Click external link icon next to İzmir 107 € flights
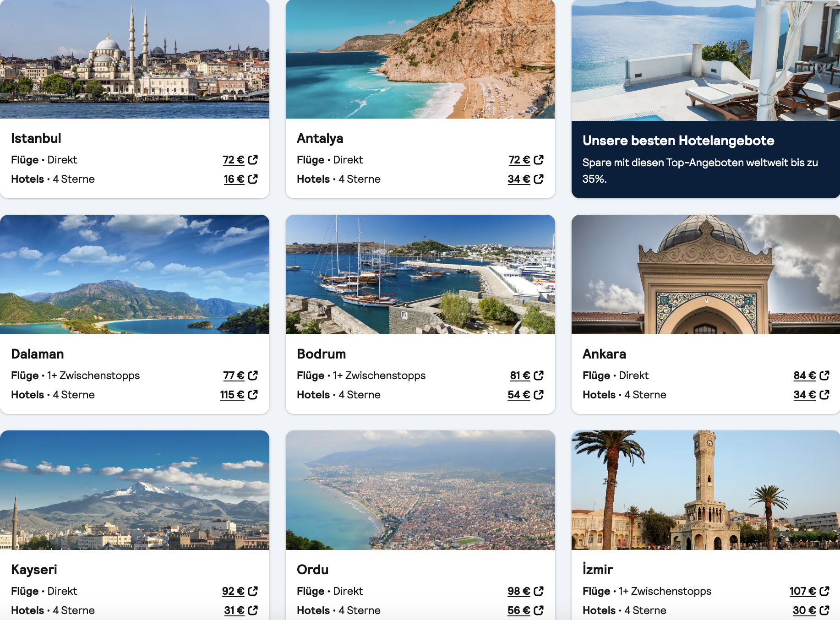The image size is (840, 620). coord(824,591)
